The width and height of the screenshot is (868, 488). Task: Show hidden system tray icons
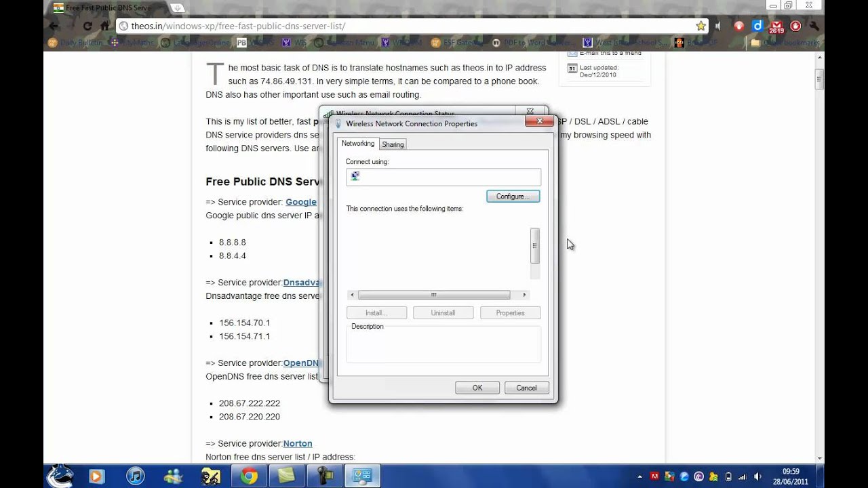point(639,476)
